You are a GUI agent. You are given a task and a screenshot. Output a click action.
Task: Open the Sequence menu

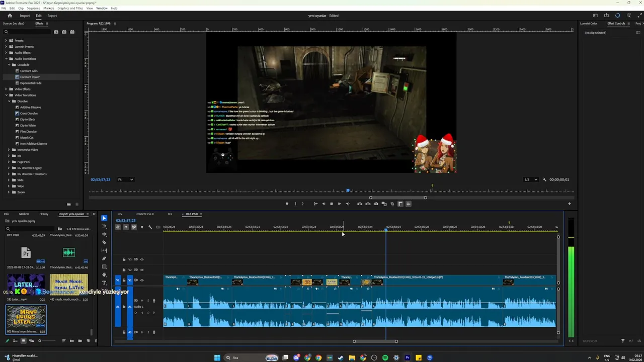[33, 8]
